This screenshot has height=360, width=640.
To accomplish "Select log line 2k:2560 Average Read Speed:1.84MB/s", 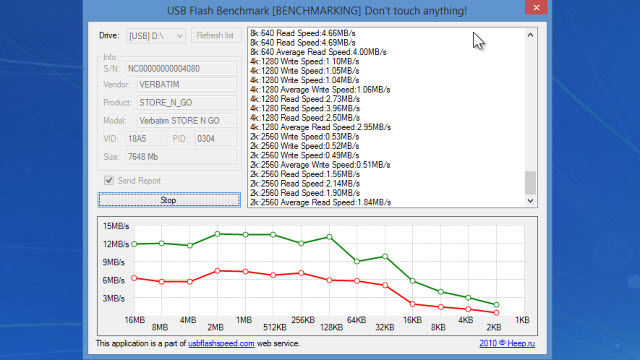I will [x=320, y=202].
